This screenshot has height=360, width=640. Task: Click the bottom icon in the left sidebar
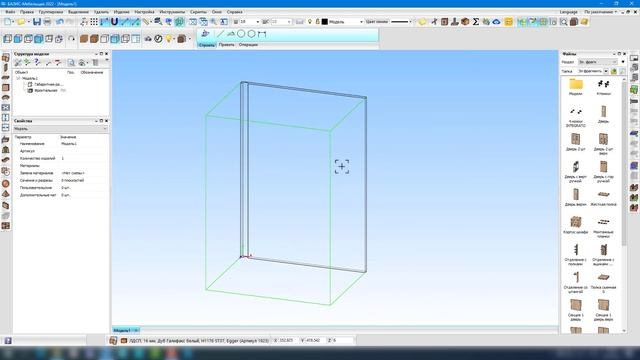coord(6,226)
